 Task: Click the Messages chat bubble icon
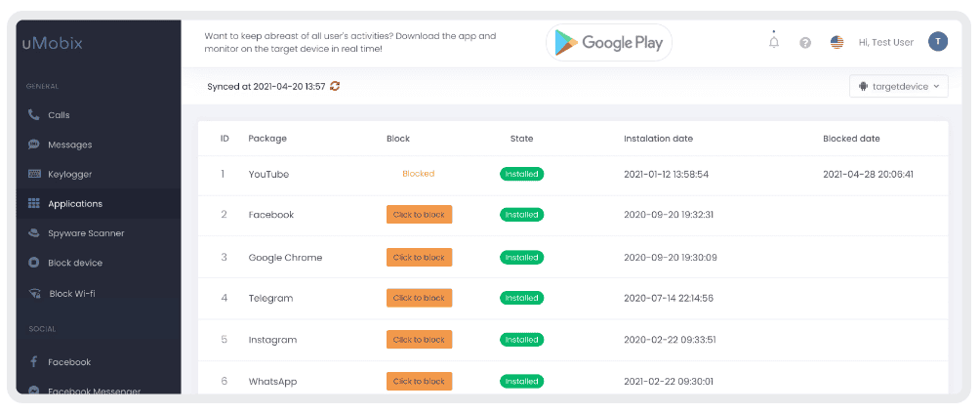pyautogui.click(x=34, y=145)
